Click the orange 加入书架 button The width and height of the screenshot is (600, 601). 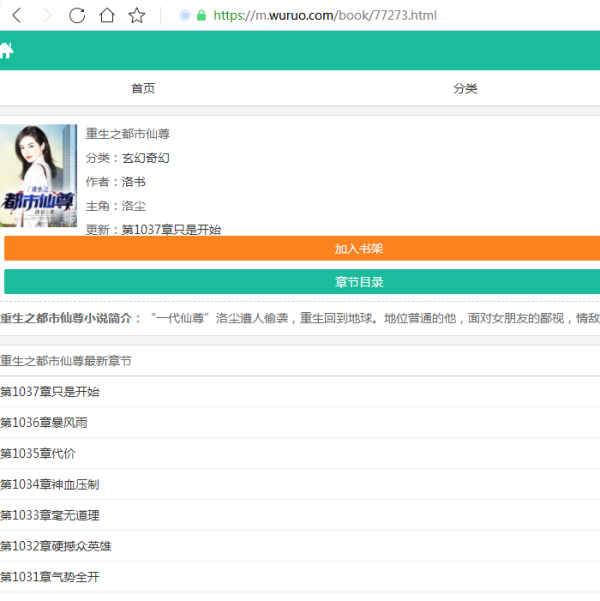[x=302, y=249]
